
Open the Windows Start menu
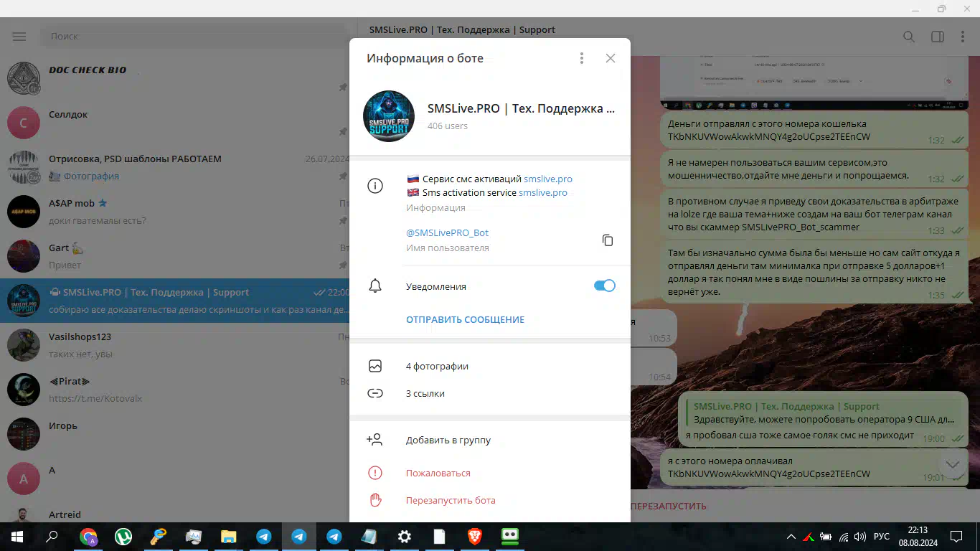click(x=17, y=537)
